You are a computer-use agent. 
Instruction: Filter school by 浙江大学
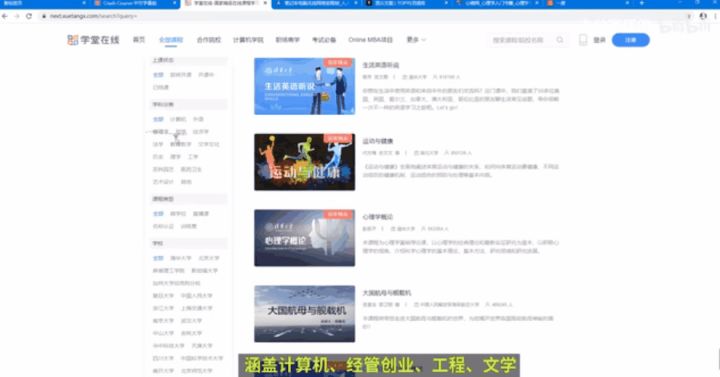pyautogui.click(x=163, y=308)
